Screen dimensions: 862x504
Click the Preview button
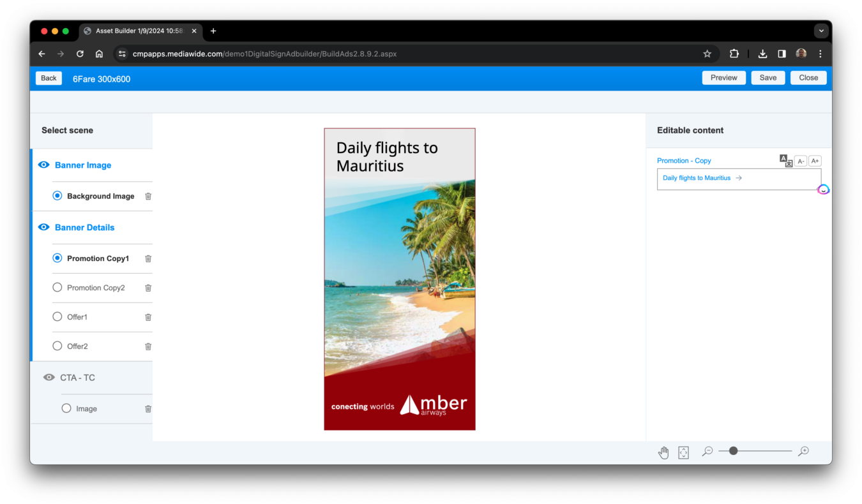[x=723, y=77]
